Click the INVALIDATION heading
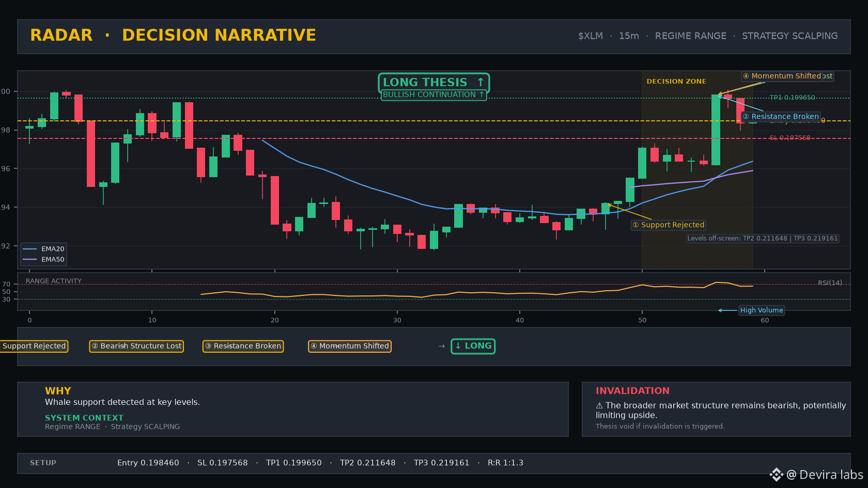Screen dimensions: 868x488 pyautogui.click(x=632, y=391)
